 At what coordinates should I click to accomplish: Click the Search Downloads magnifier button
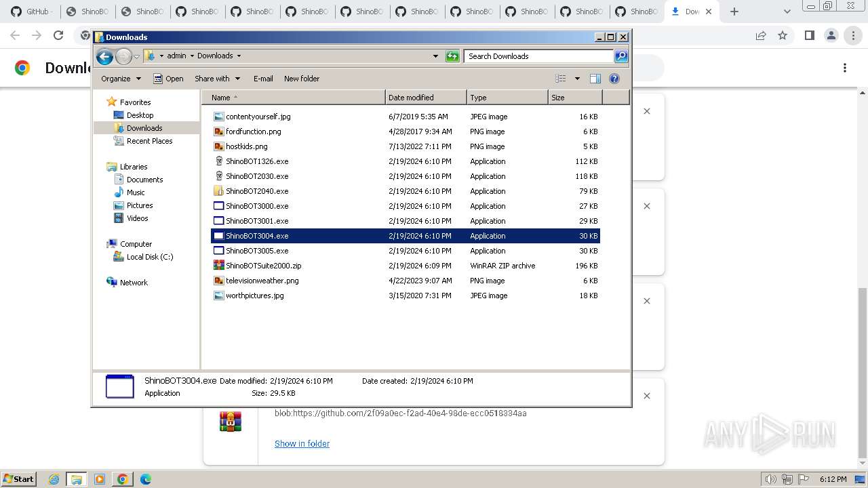pos(621,56)
